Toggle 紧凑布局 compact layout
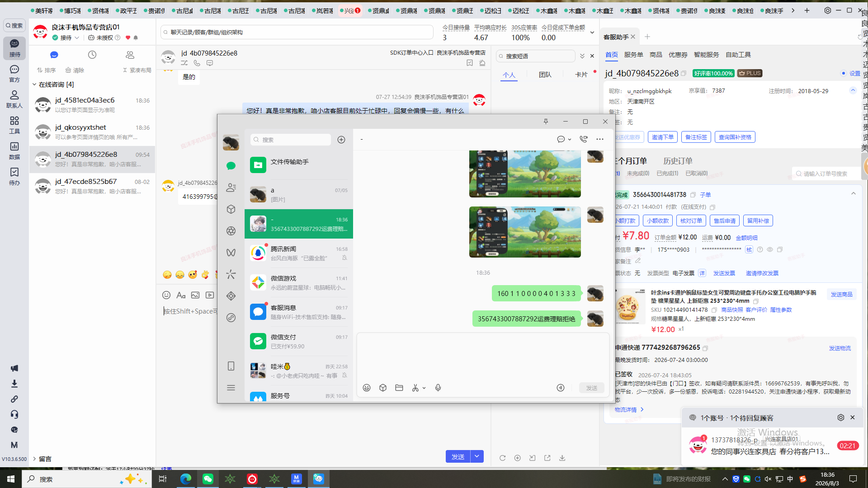The image size is (868, 488). pyautogui.click(x=137, y=70)
